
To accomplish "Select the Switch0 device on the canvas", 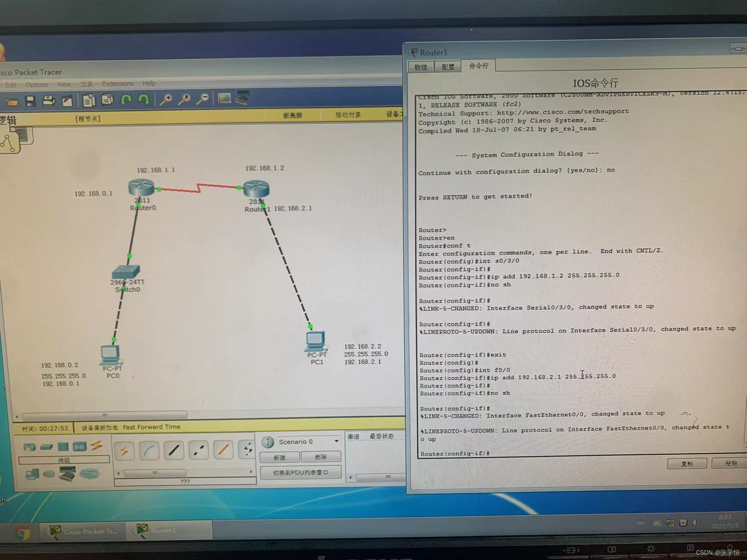I will 126,272.
